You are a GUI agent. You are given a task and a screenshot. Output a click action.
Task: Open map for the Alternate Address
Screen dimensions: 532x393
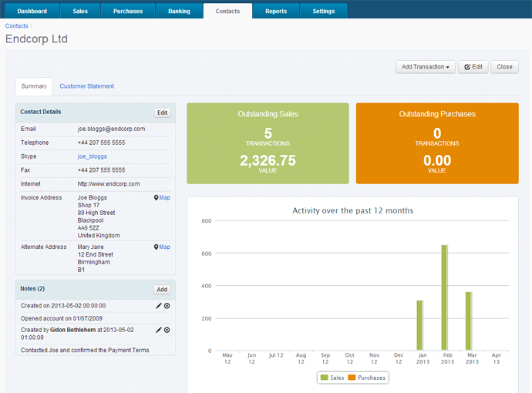[x=162, y=247]
